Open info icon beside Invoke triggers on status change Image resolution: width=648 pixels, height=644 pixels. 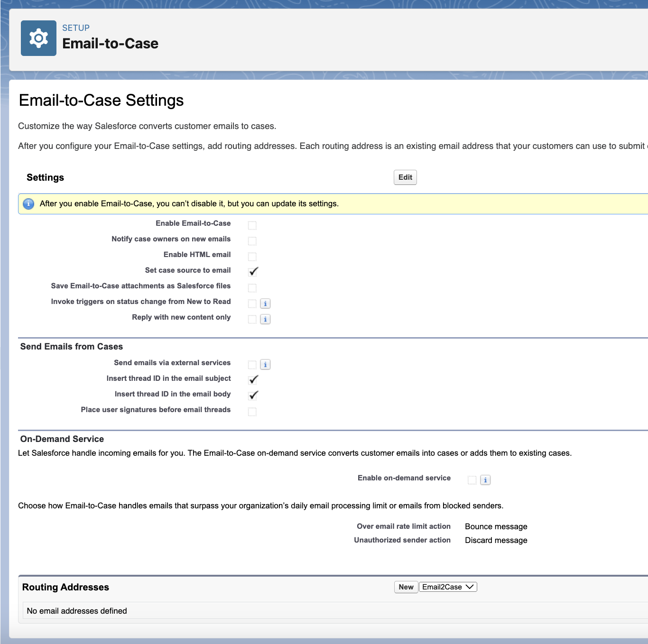tap(265, 304)
